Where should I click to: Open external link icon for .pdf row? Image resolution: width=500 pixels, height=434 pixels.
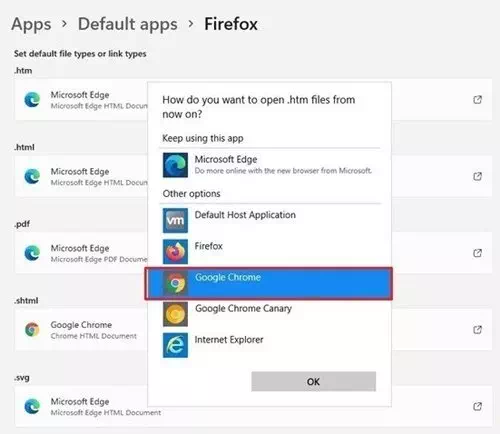pos(477,253)
